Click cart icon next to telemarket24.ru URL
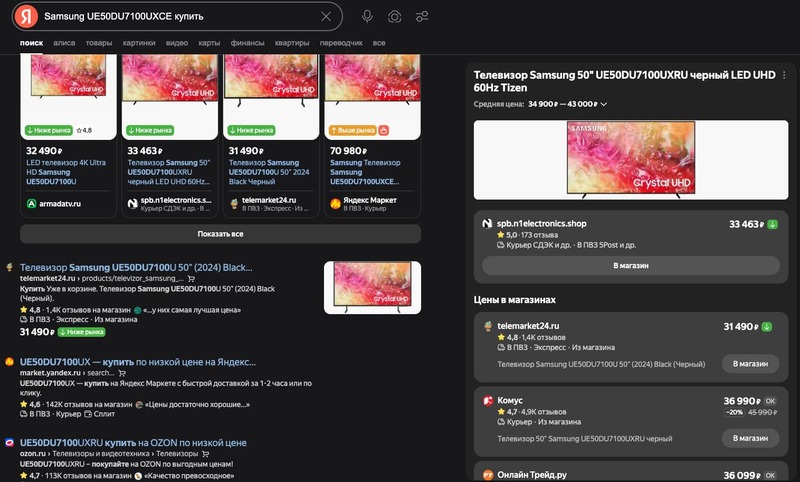 178,279
